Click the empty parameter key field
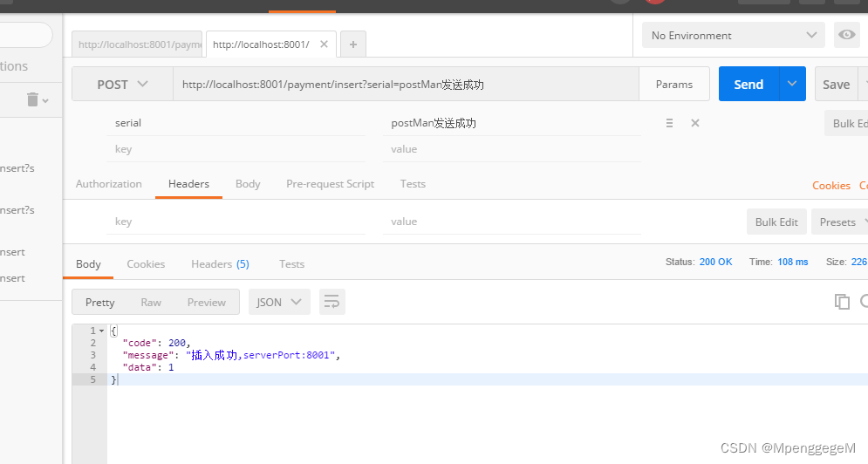 tap(236, 149)
